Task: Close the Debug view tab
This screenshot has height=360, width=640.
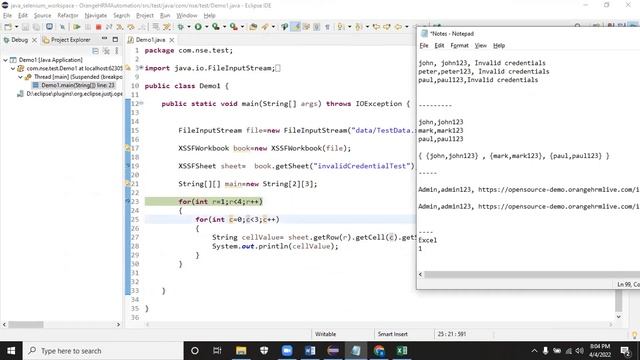Action: pyautogui.click(x=34, y=40)
